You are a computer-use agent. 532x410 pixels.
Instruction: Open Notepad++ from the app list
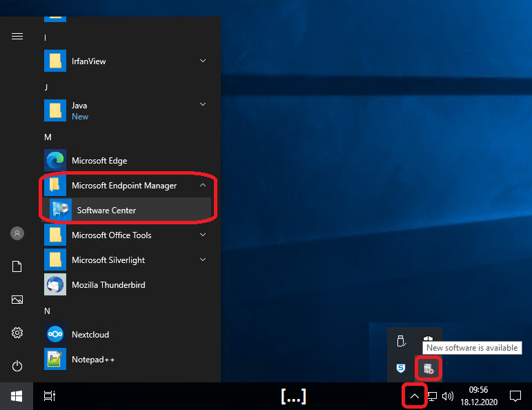(x=94, y=360)
